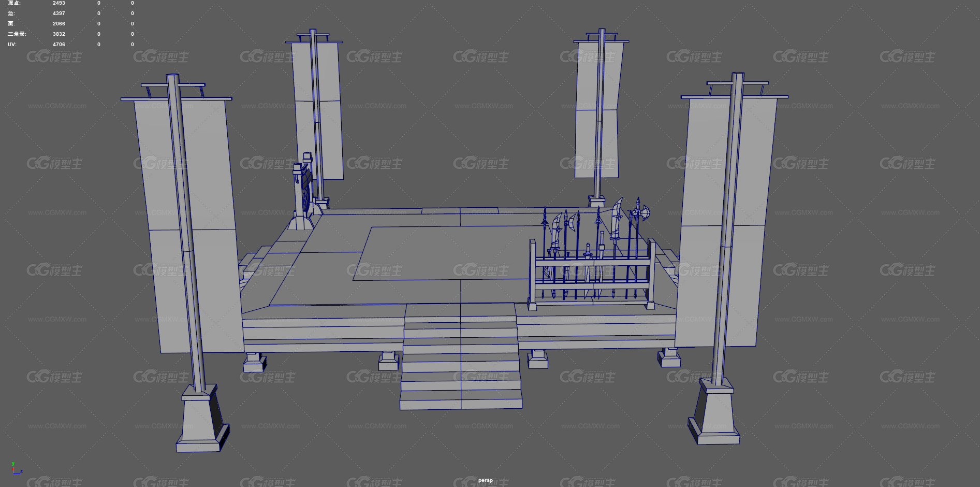Click the face count value 2066
This screenshot has height=487, width=980.
click(59, 24)
